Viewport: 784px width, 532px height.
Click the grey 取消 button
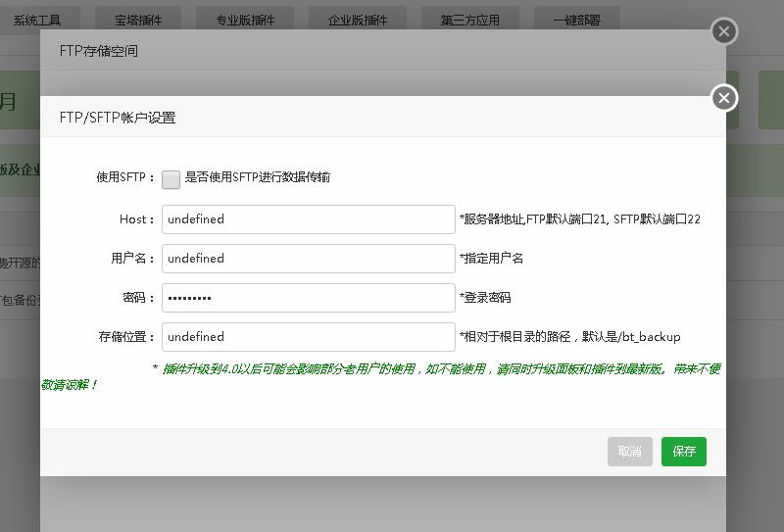pos(629,452)
